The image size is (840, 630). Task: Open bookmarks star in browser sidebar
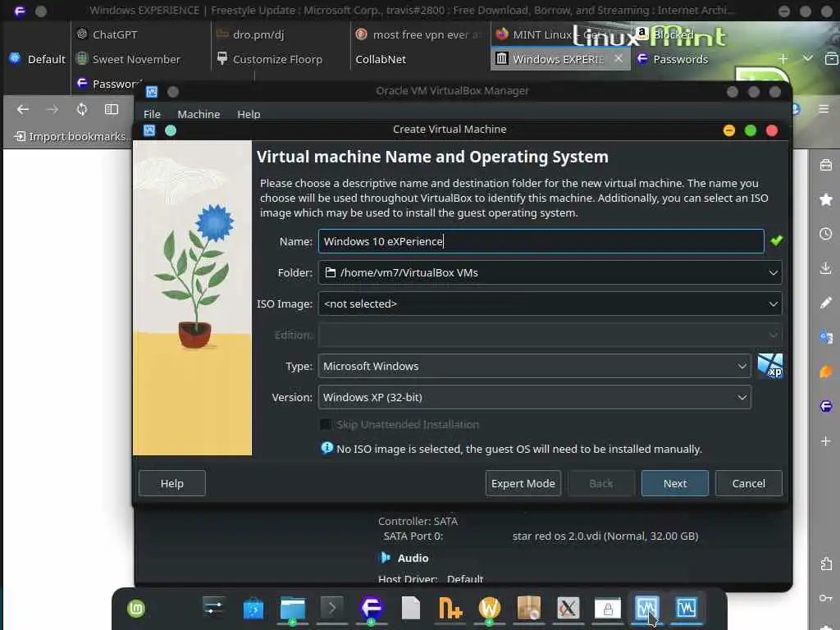pyautogui.click(x=825, y=199)
